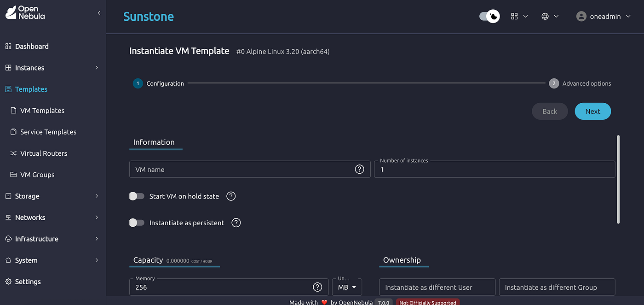This screenshot has height=305, width=644.
Task: Click the VM name input field
Action: [250, 169]
